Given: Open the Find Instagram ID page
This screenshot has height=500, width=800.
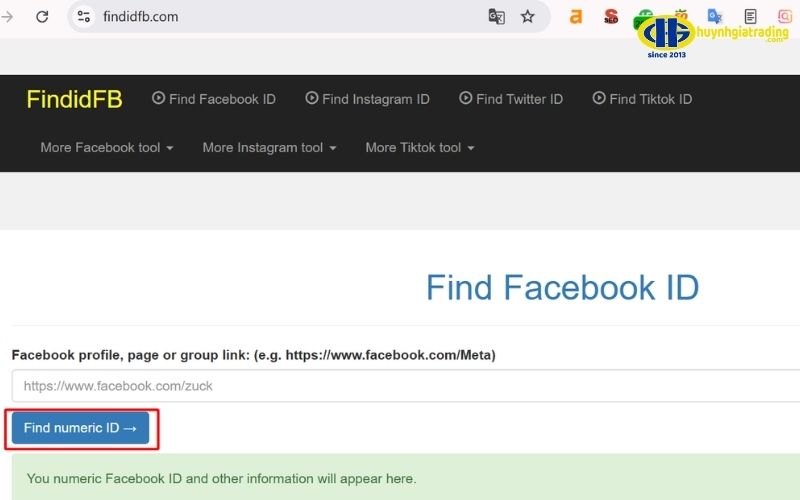Looking at the screenshot, I should (x=367, y=99).
